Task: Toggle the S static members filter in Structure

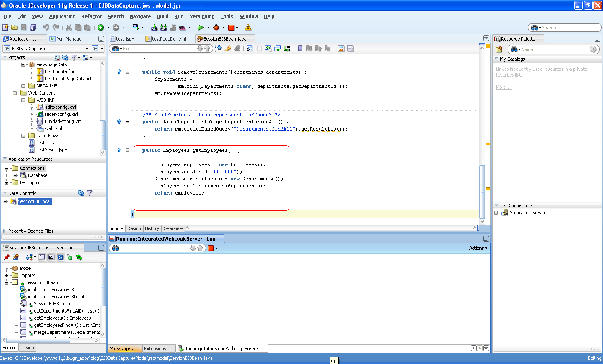Action: [x=60, y=257]
